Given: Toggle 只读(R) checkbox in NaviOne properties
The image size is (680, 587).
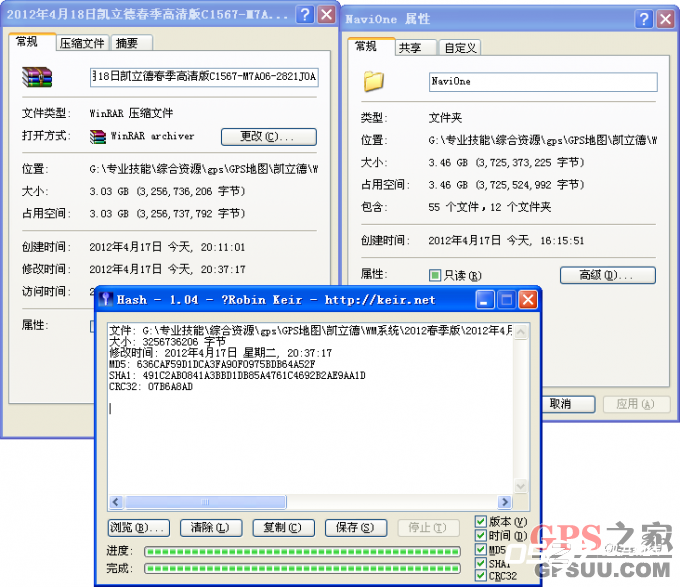Looking at the screenshot, I should pyautogui.click(x=435, y=275).
